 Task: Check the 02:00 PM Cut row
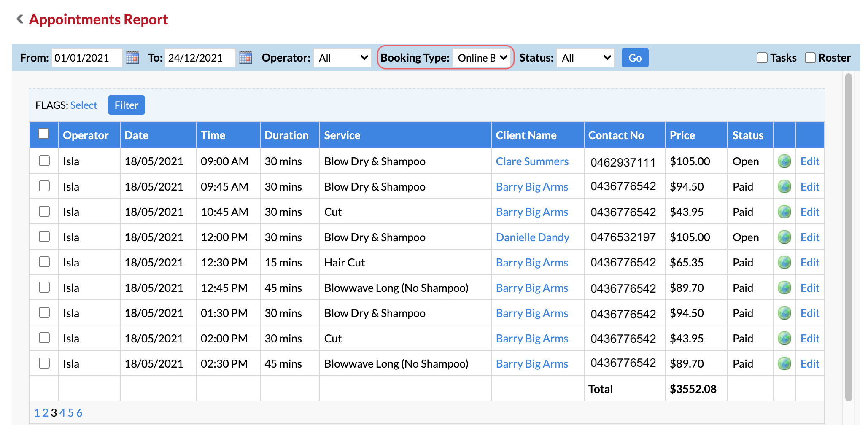click(44, 338)
